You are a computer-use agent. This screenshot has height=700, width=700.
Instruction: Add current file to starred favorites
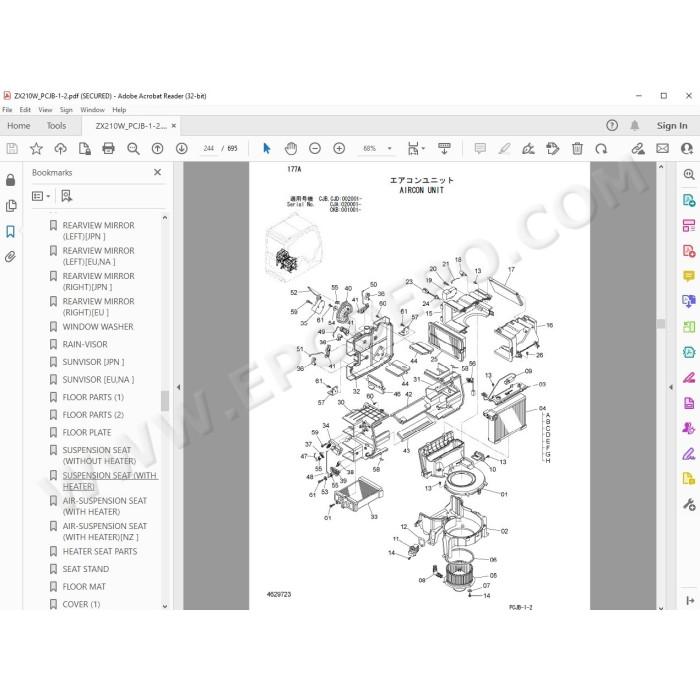click(x=36, y=148)
